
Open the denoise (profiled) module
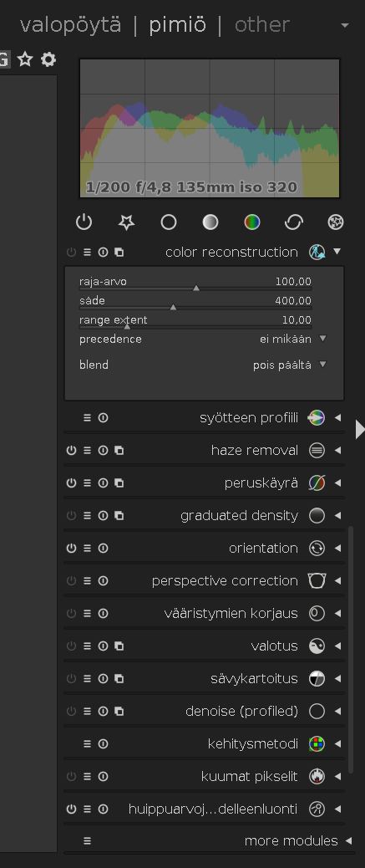[x=241, y=712]
